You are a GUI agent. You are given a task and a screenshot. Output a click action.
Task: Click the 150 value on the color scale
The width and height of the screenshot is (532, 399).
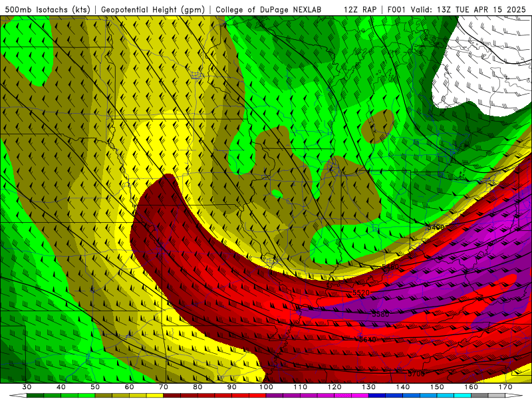click(x=438, y=387)
